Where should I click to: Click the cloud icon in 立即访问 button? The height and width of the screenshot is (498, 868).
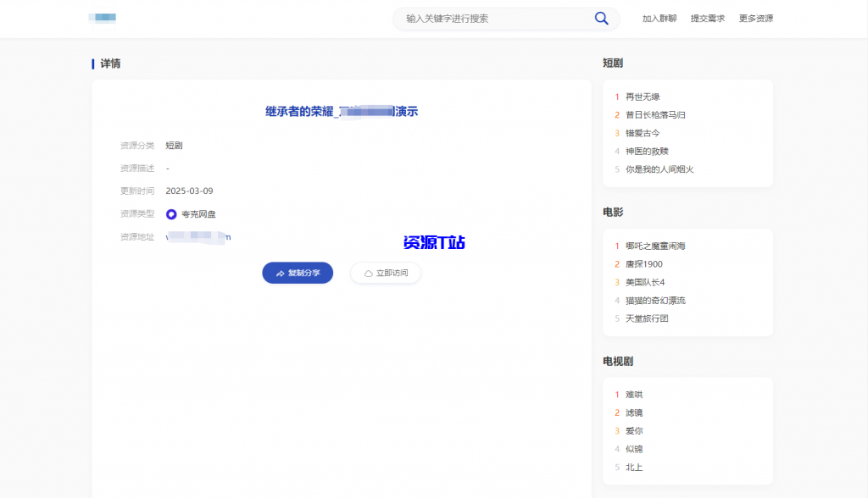tap(368, 273)
